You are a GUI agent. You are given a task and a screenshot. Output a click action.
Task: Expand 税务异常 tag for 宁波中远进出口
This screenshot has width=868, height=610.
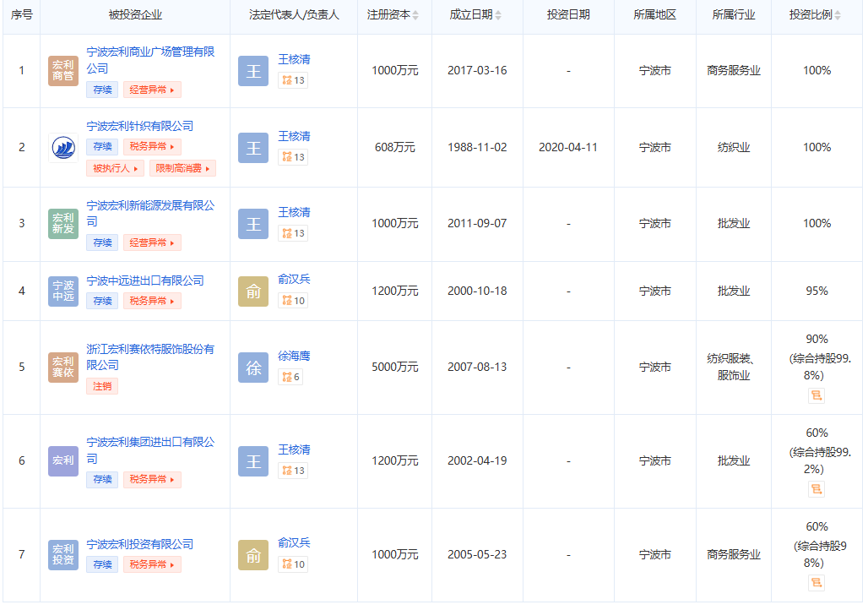[152, 301]
